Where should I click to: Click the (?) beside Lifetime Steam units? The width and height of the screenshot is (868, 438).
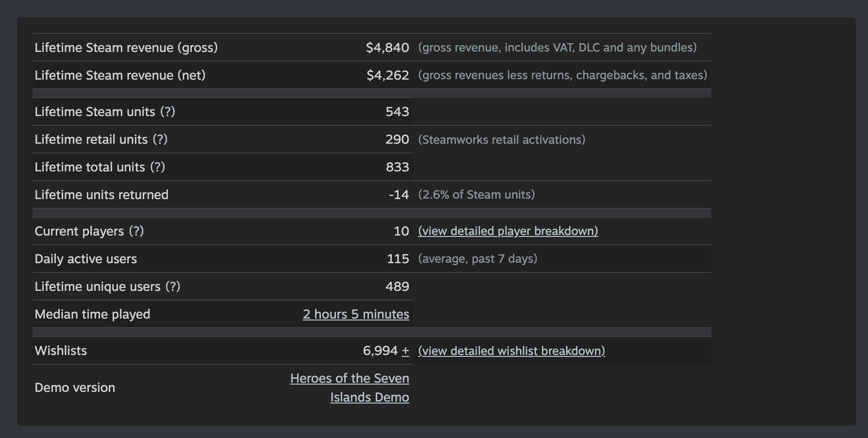(x=167, y=112)
